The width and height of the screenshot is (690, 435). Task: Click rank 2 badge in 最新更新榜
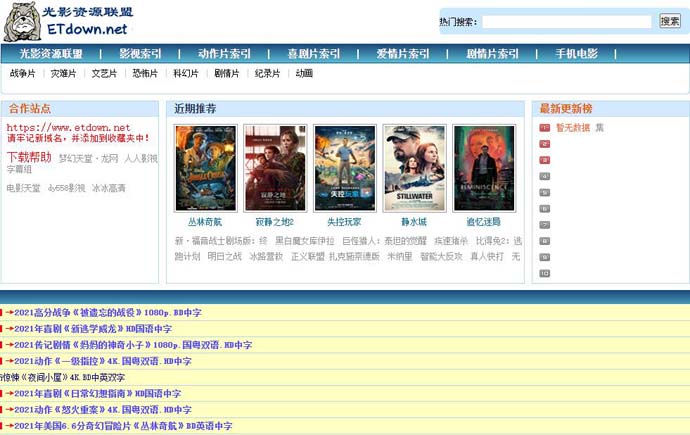[x=545, y=144]
